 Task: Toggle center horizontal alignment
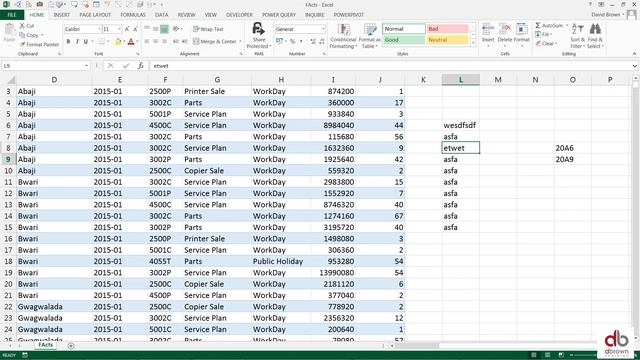pos(156,41)
